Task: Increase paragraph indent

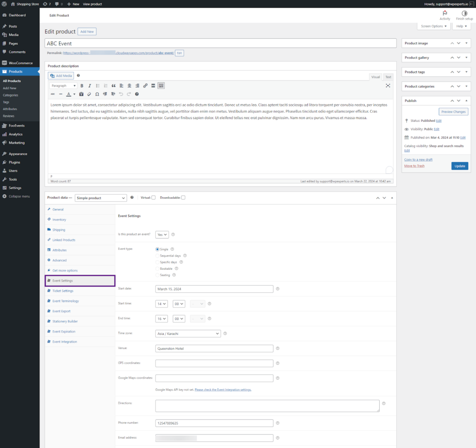Action: 113,94
